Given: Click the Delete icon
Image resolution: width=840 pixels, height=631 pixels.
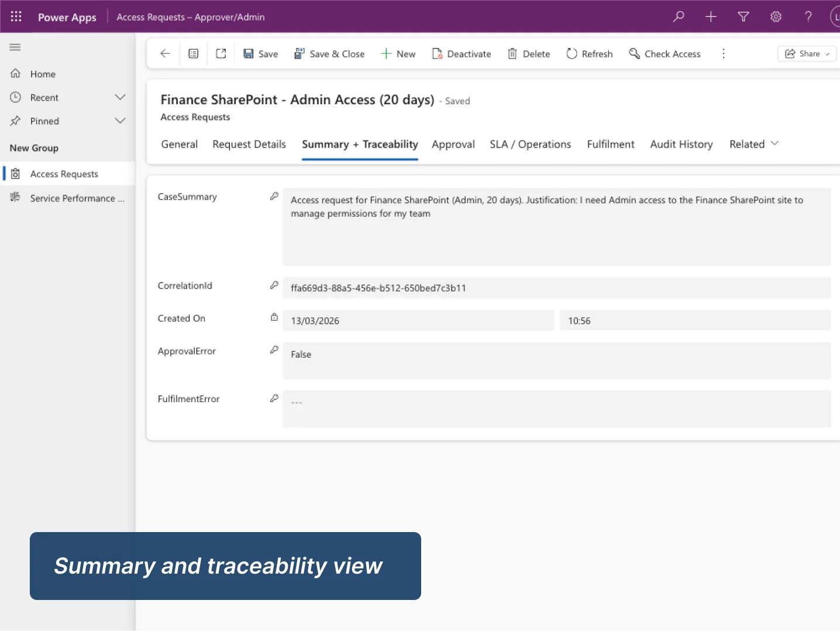Looking at the screenshot, I should [512, 53].
